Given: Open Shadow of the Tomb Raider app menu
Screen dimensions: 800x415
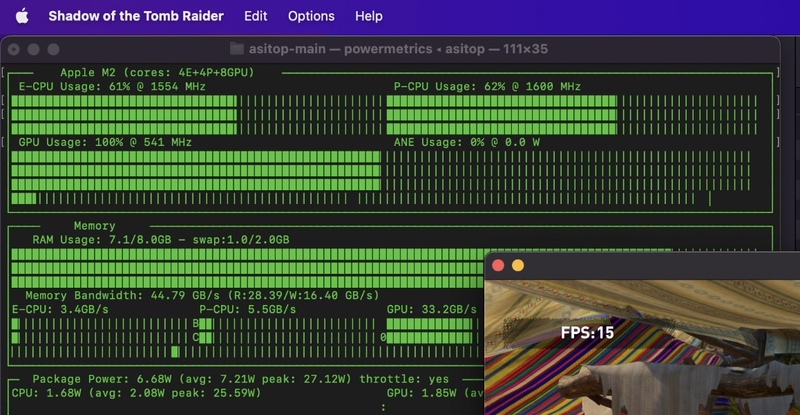Looking at the screenshot, I should pyautogui.click(x=136, y=16).
